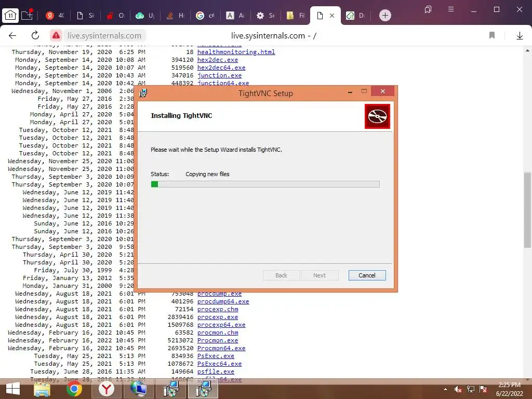Screen dimensions: 532x399
Task: Open procexp.exe link
Action: (x=218, y=317)
